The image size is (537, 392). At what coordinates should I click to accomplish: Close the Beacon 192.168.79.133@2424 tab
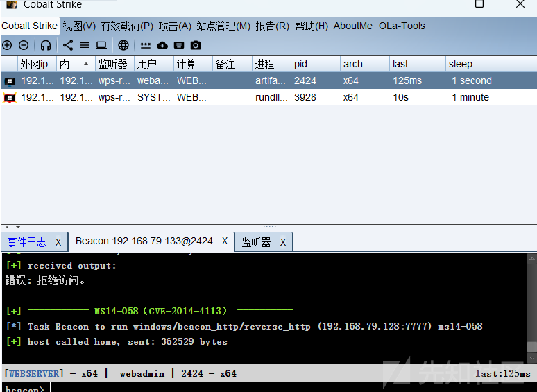point(225,241)
